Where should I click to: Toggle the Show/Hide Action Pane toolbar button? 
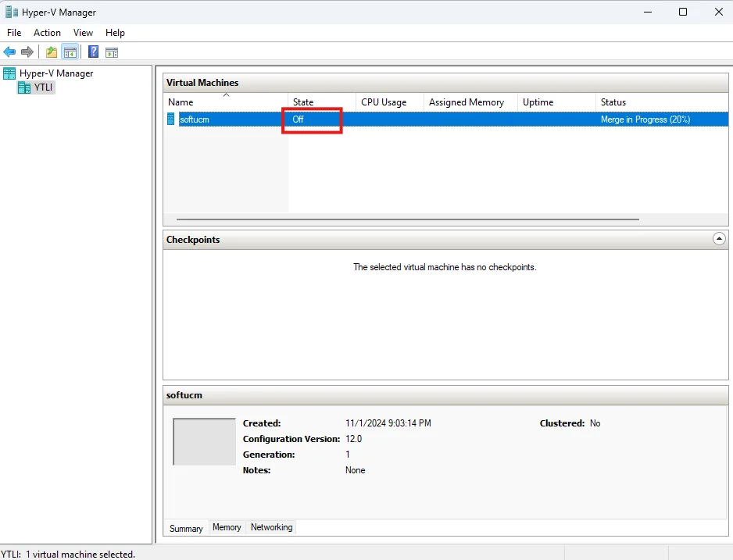pos(112,52)
